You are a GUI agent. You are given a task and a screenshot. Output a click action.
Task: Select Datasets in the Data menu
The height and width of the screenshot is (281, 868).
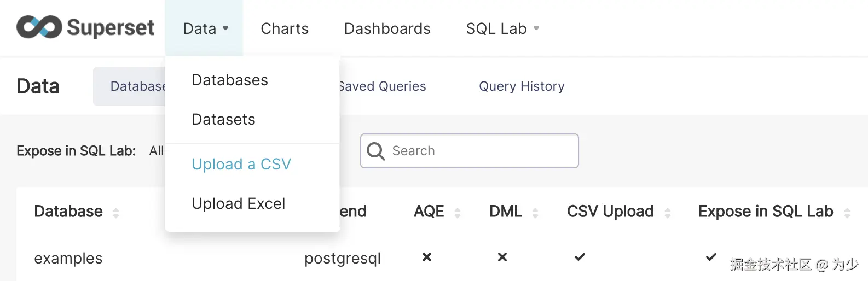[x=223, y=119]
